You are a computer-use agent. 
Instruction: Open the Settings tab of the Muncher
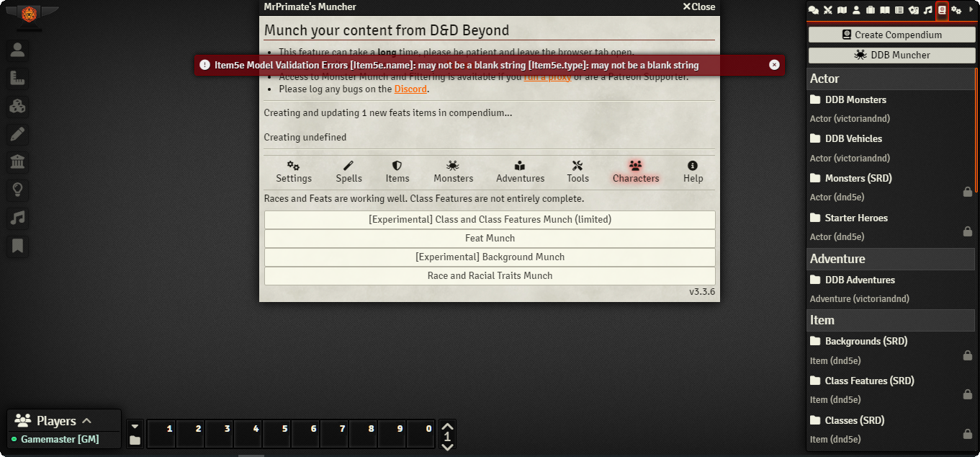pyautogui.click(x=293, y=172)
